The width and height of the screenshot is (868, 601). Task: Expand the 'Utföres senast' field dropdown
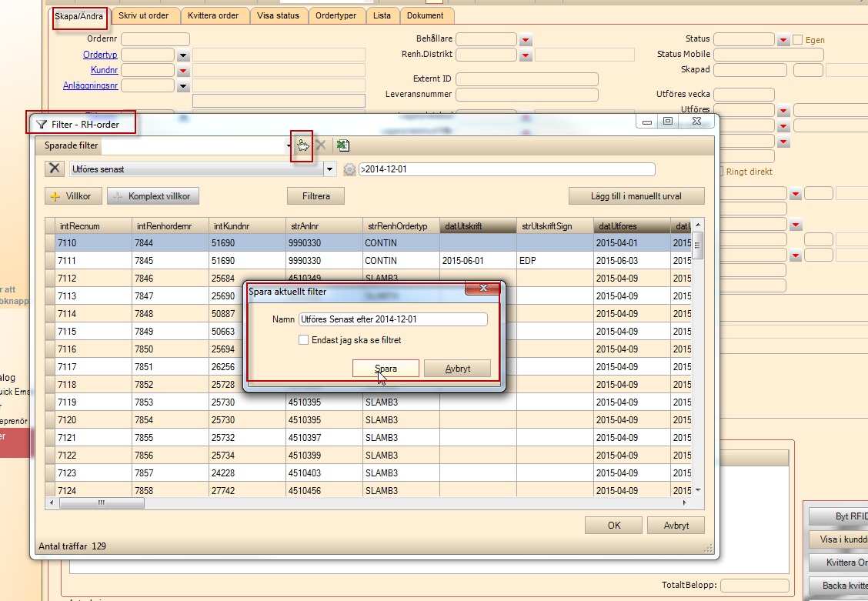330,169
